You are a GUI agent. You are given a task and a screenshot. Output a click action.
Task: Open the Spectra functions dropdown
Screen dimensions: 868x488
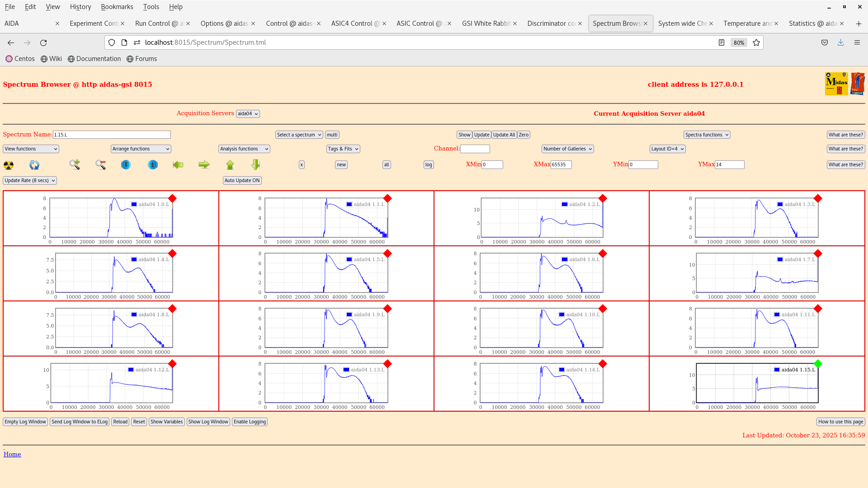click(x=707, y=134)
